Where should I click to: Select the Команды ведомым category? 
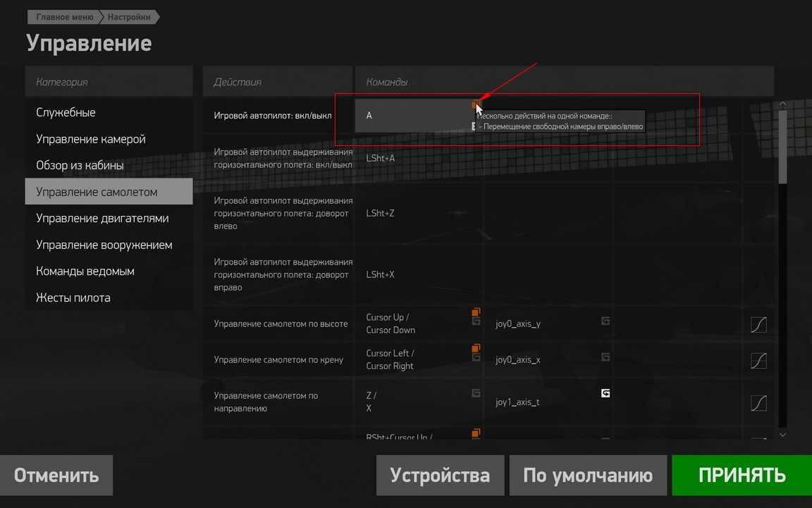(x=109, y=271)
